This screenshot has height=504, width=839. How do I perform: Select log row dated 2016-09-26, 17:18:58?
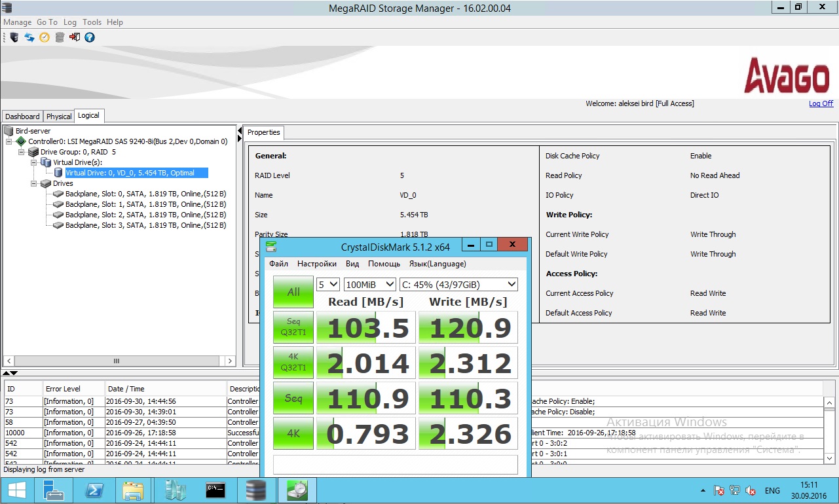[413, 433]
